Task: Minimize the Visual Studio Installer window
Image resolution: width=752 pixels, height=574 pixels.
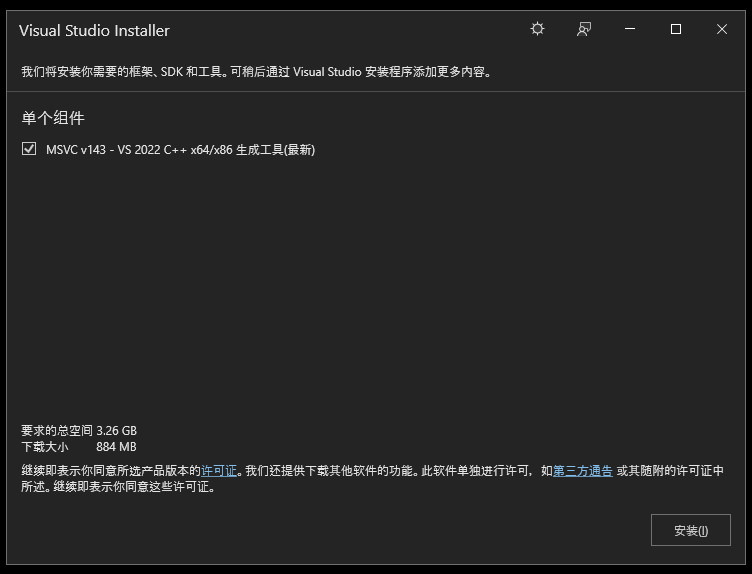Action: [630, 30]
